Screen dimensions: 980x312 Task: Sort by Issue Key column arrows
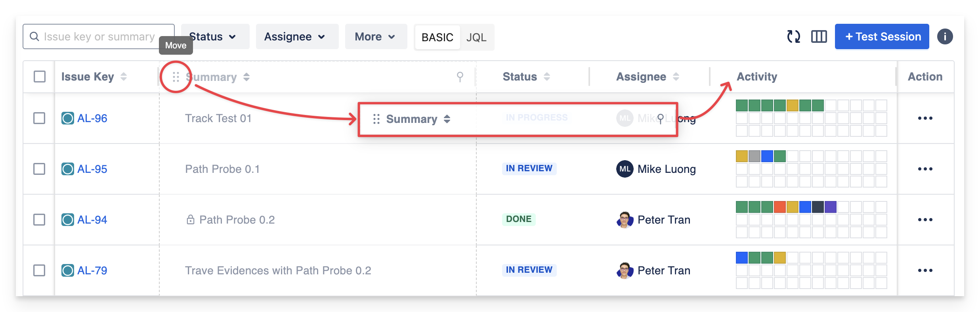[x=124, y=77]
